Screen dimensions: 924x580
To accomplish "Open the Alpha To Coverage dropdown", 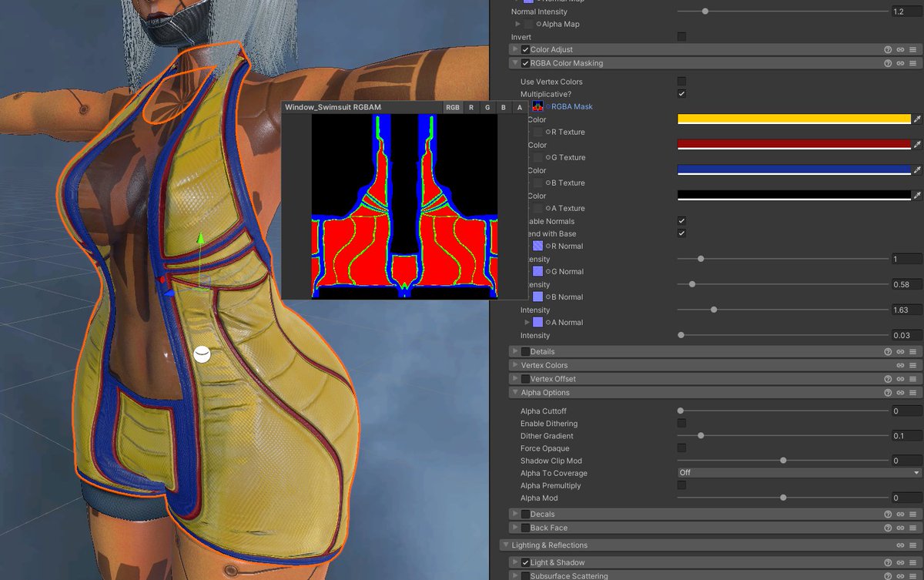I will pyautogui.click(x=799, y=473).
